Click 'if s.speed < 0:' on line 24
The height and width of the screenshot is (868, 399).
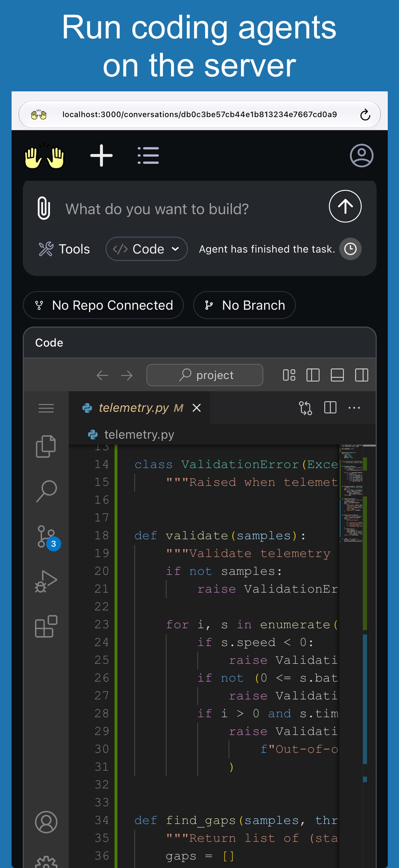tap(255, 642)
